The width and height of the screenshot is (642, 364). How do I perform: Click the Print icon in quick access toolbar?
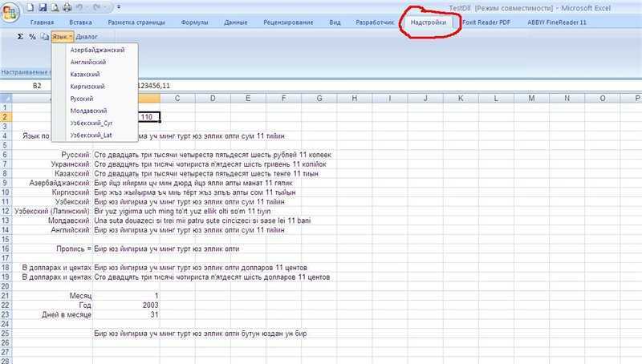pyautogui.click(x=67, y=7)
